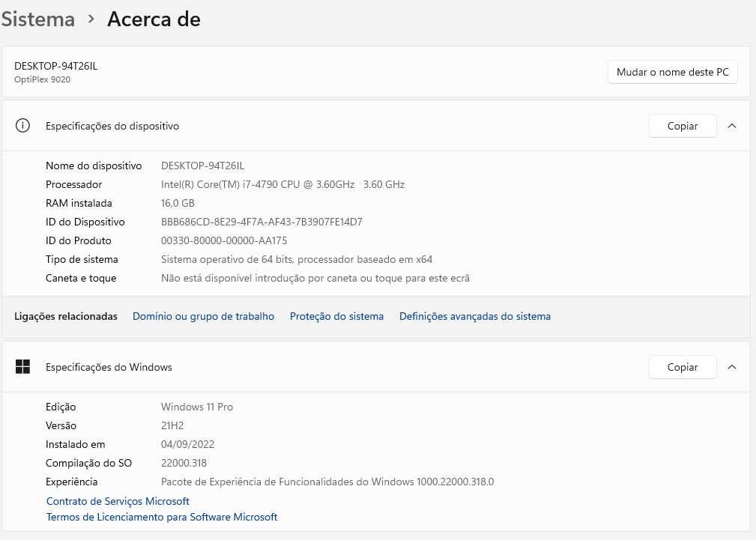Click the Acerca de page title
Viewport: 756px width, 540px height.
click(154, 19)
